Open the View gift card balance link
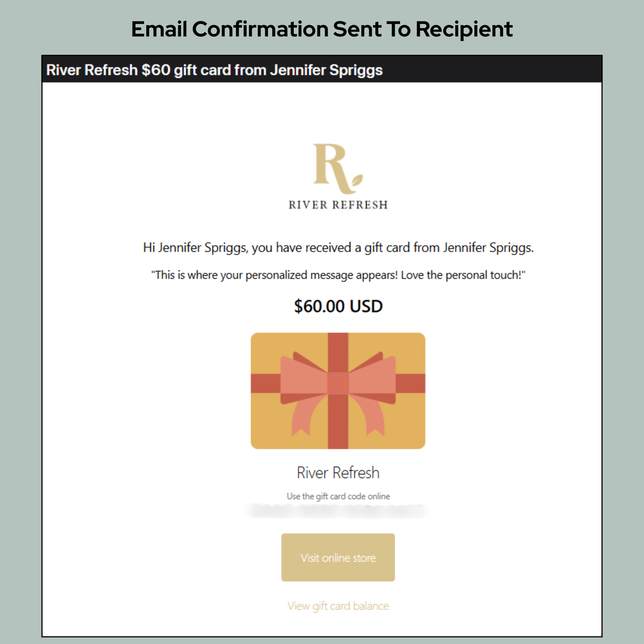Screen dimensions: 644x644 coord(338,606)
